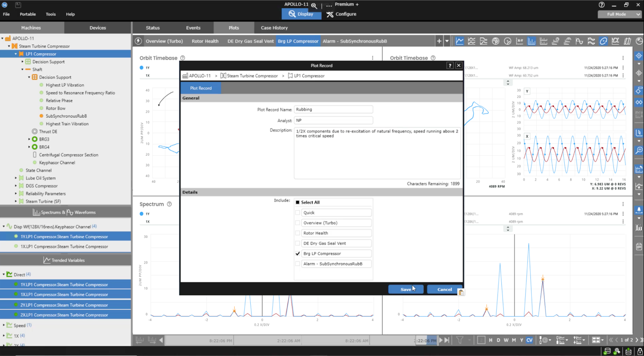
Task: Open the File menu
Action: 6,14
